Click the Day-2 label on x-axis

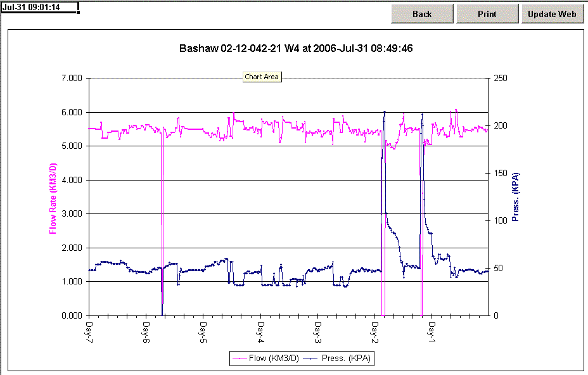374,333
